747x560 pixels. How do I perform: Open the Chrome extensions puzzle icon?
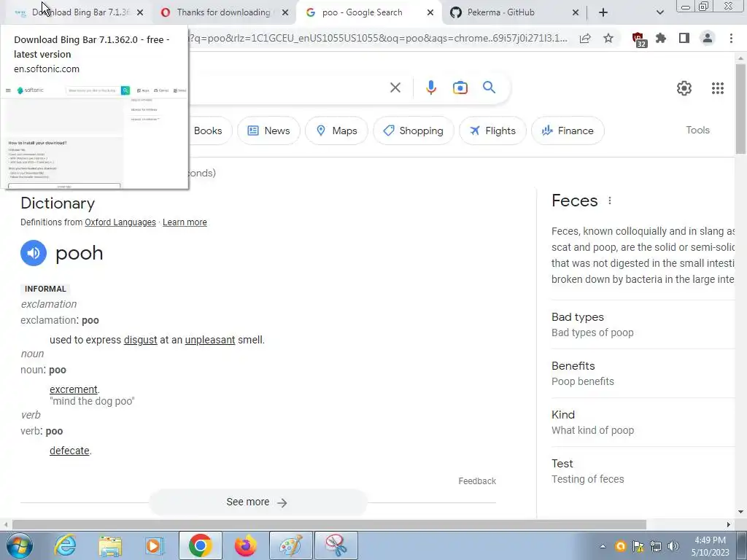click(x=661, y=38)
